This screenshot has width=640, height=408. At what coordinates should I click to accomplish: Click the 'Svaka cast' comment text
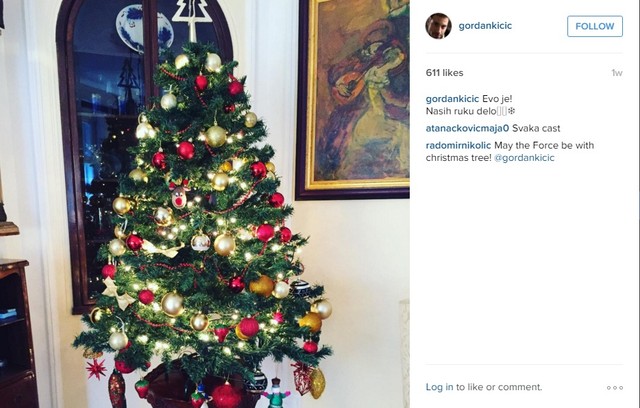pos(536,128)
